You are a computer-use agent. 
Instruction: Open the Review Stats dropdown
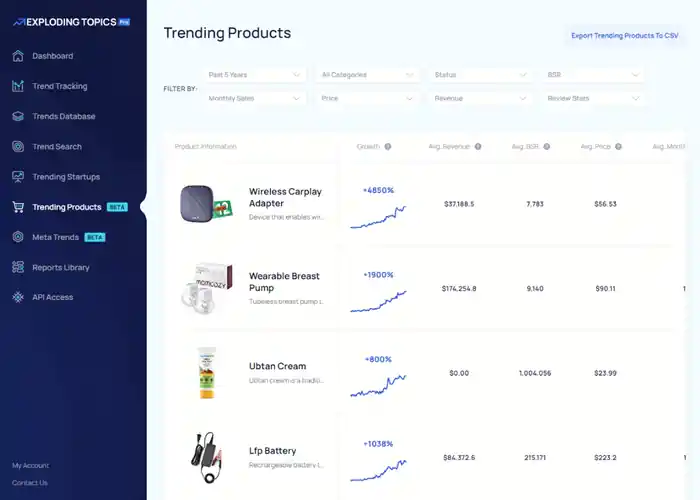[593, 98]
